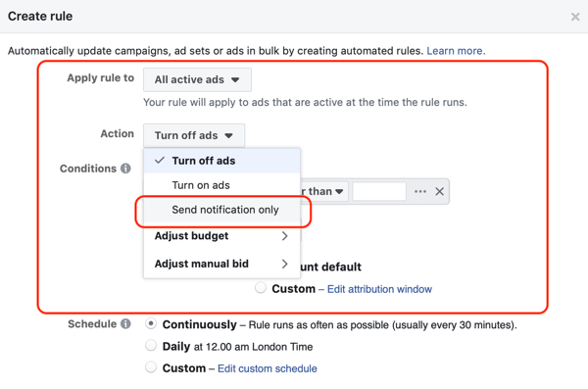Select Turn on ads menu option
The height and width of the screenshot is (389, 588).
(221, 185)
